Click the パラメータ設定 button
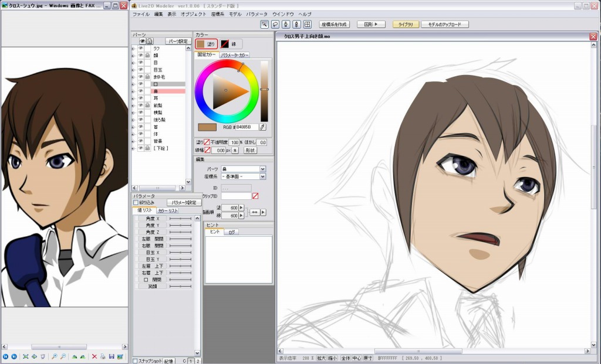Screen dimensions: 601x364 click(x=184, y=202)
